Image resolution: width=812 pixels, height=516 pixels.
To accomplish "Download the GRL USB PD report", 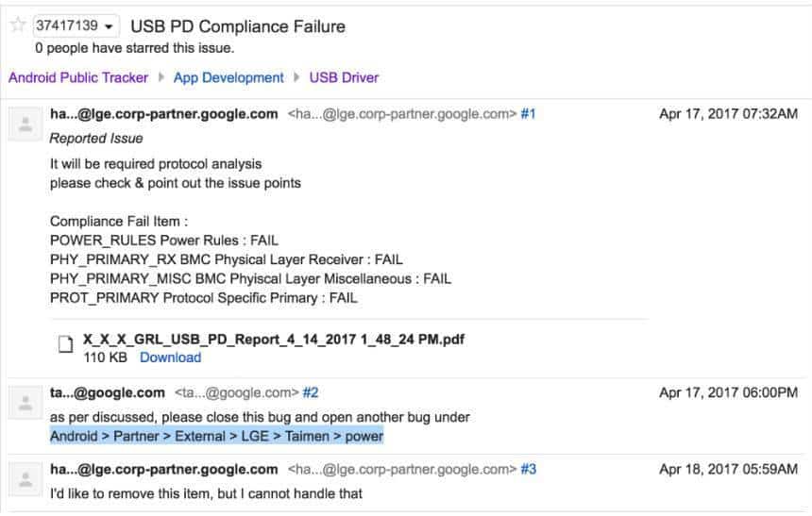I will (x=170, y=358).
